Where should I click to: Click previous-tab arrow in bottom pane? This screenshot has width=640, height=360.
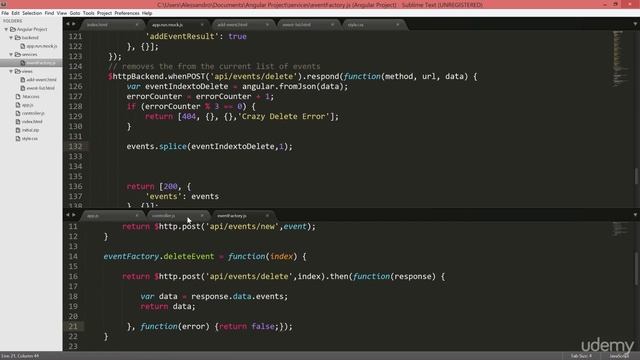coord(68,215)
